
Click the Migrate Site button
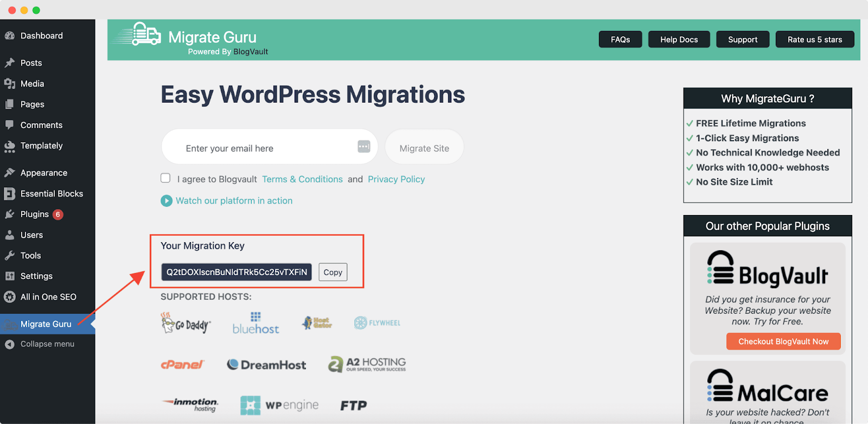click(x=424, y=148)
